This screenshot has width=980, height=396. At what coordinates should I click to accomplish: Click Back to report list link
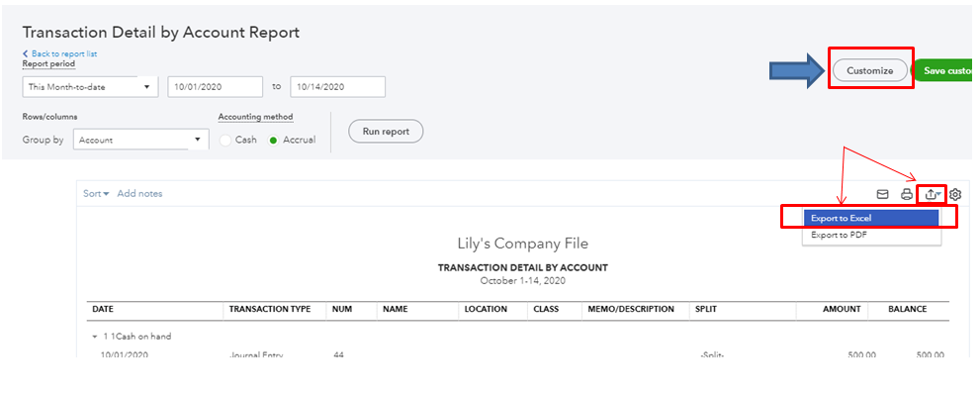click(63, 53)
